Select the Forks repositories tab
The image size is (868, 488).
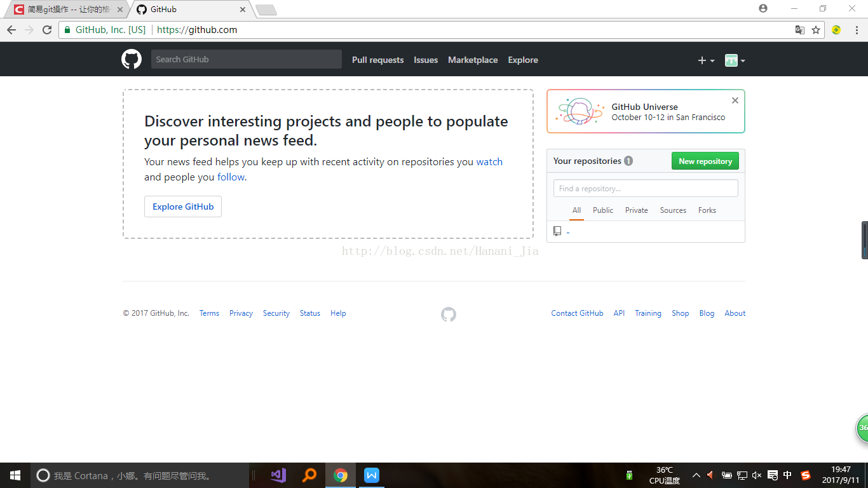pyautogui.click(x=707, y=210)
